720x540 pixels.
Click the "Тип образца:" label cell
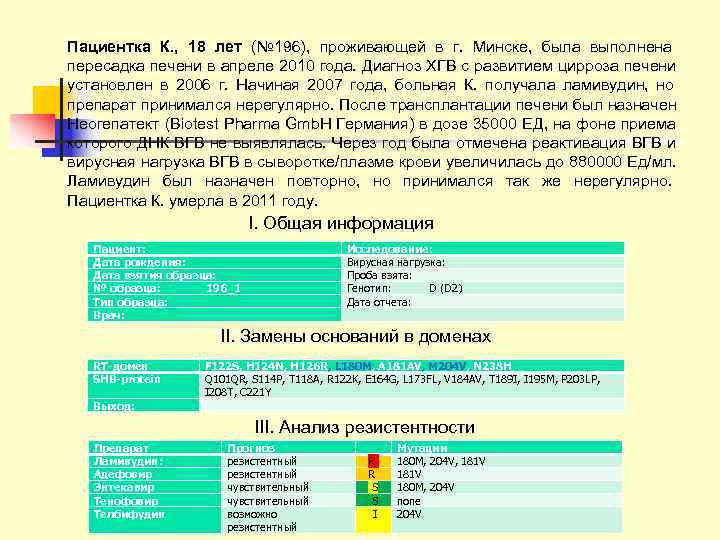pos(214,302)
